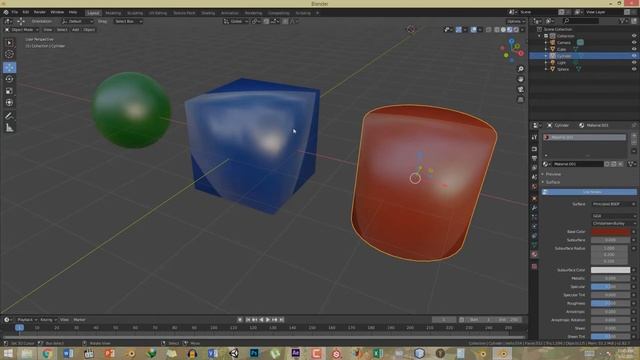Screen dimensions: 640x360
Task: Open the Select Box drag dropdown
Action: tap(128, 21)
